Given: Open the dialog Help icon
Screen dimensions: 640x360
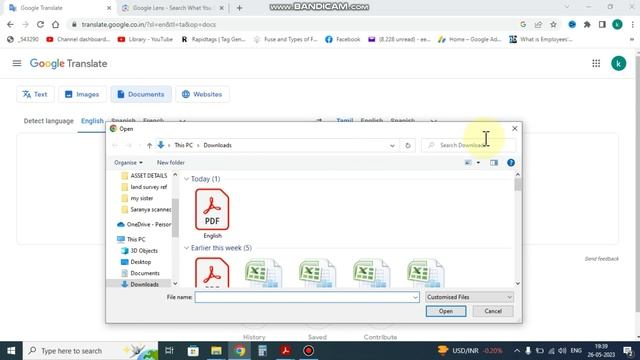Looking at the screenshot, I should click(511, 162).
